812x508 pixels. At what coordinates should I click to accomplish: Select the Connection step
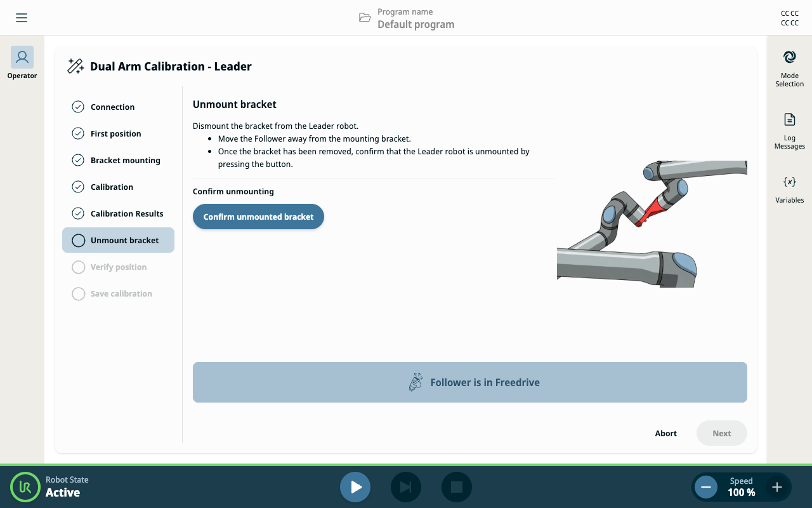(118, 107)
